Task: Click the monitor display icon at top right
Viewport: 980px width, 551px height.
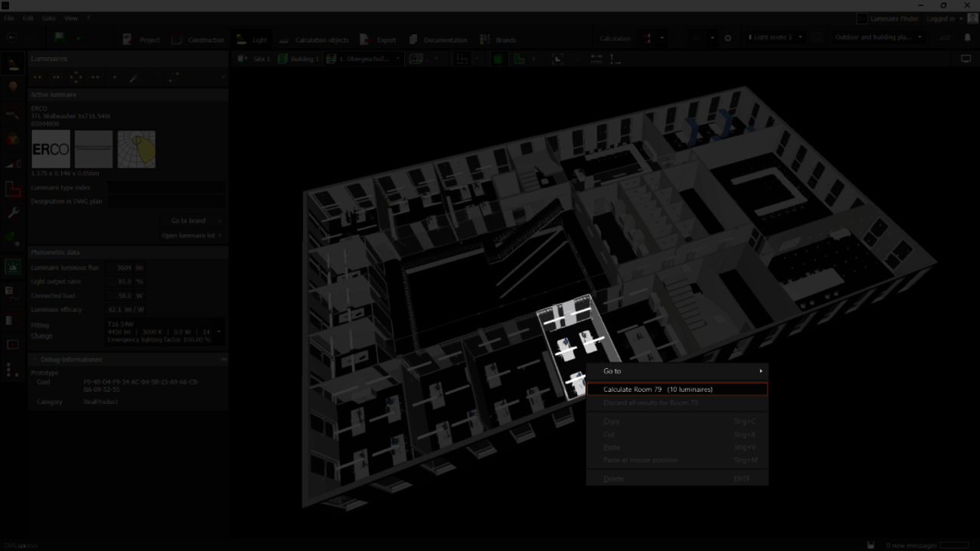Action: [965, 59]
